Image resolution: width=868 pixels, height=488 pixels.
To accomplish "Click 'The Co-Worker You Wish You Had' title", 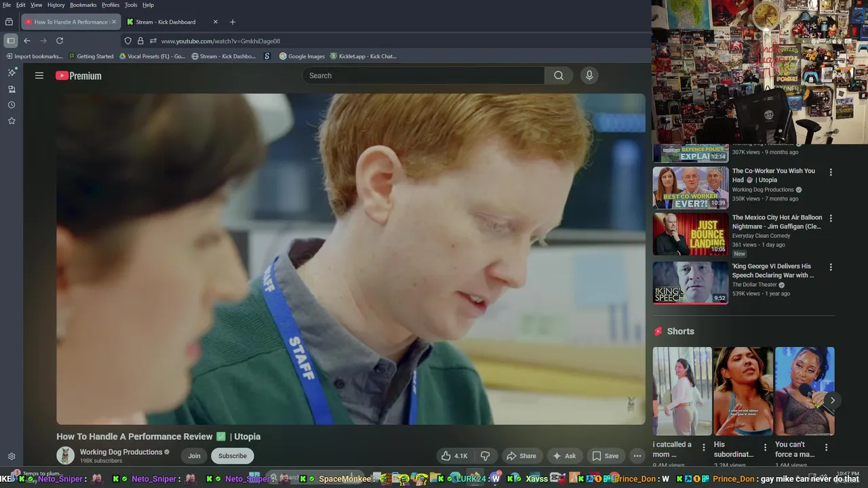I will pos(774,176).
